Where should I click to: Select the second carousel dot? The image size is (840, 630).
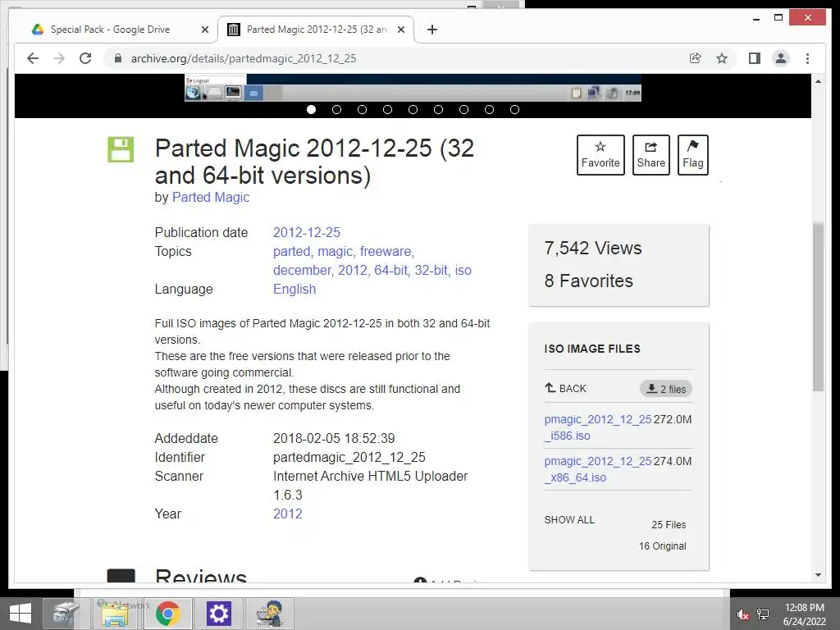click(336, 109)
